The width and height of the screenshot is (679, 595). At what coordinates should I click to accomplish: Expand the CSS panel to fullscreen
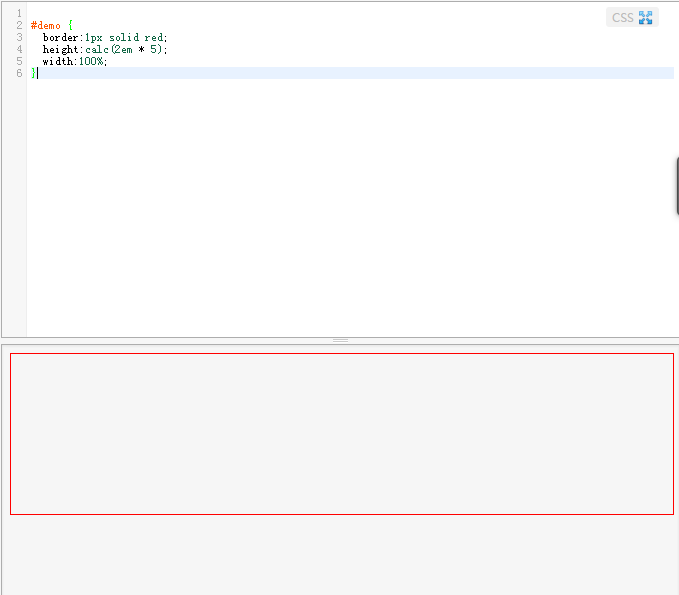click(645, 18)
